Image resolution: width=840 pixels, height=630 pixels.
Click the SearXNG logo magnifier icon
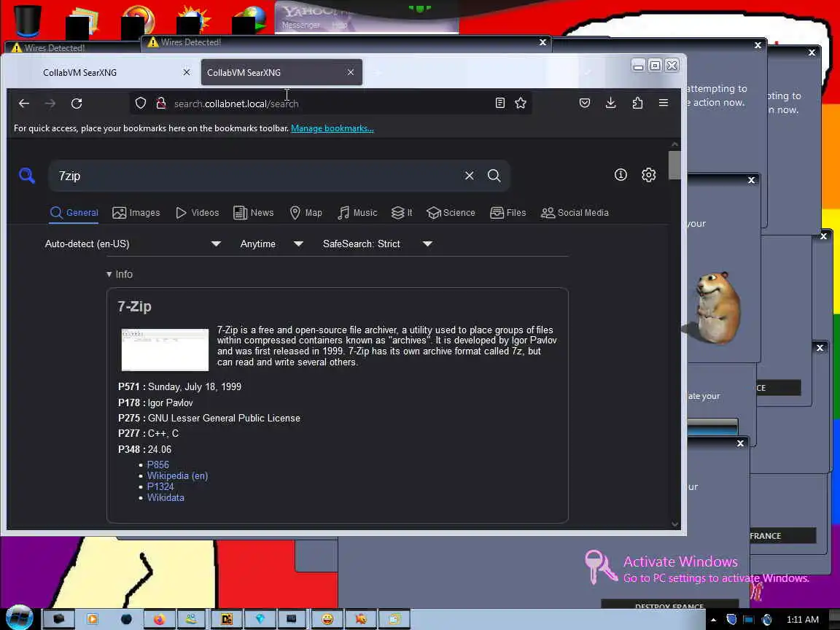point(27,175)
